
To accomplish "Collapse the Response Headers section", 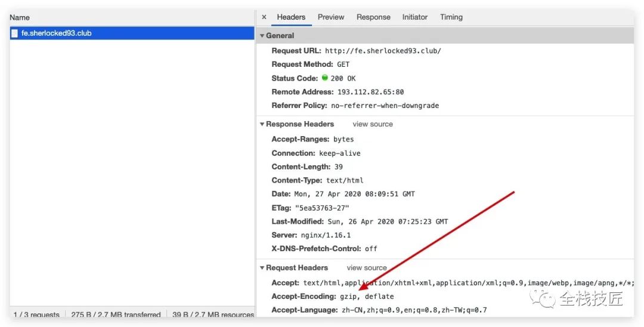I will [x=262, y=124].
